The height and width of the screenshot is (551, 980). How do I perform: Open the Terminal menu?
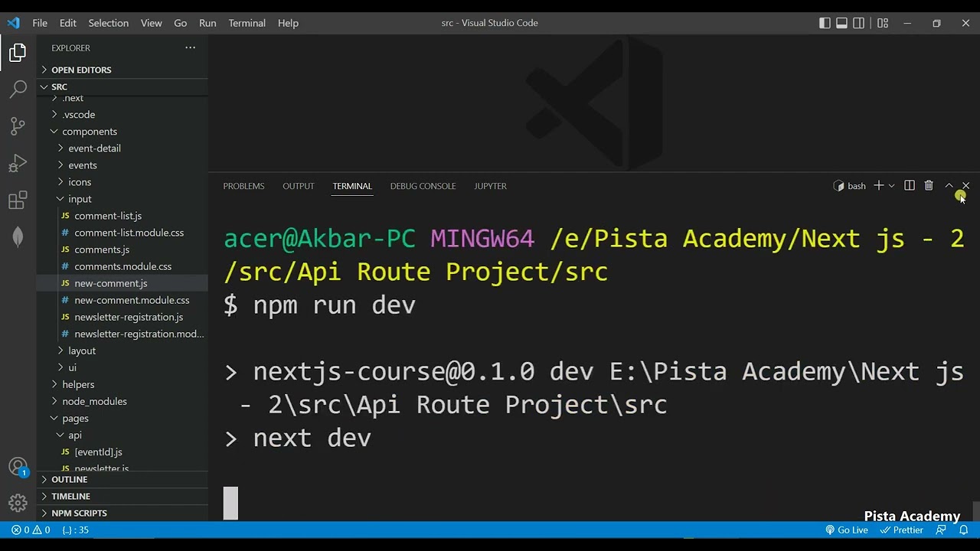pos(247,23)
